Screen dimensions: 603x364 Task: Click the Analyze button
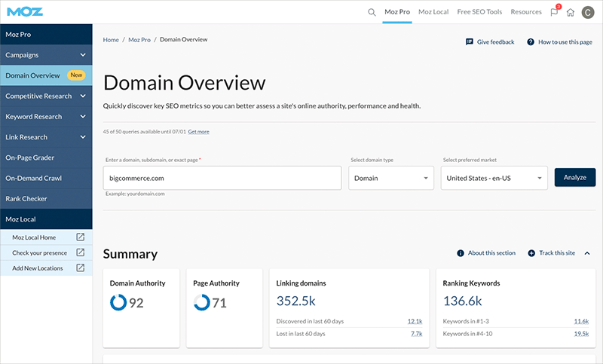575,177
